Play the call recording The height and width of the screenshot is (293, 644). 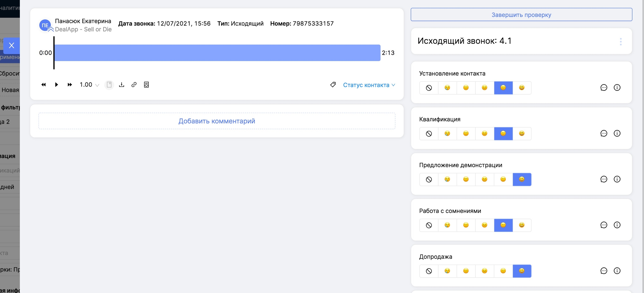pos(56,85)
